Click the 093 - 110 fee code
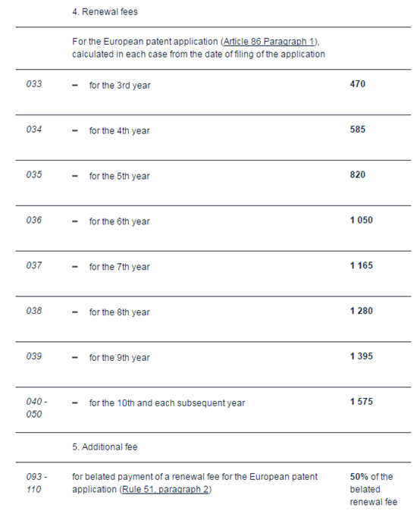This screenshot has width=420, height=517. [36, 483]
